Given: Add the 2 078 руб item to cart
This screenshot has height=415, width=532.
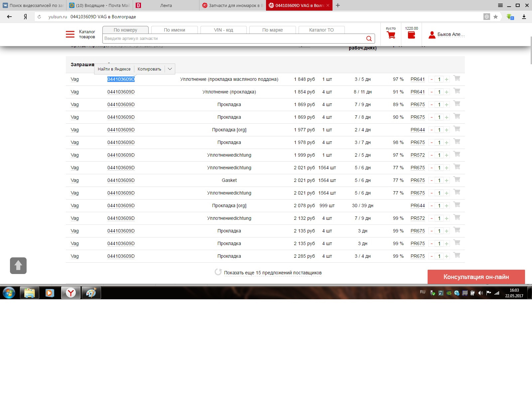Looking at the screenshot, I should pos(457,205).
